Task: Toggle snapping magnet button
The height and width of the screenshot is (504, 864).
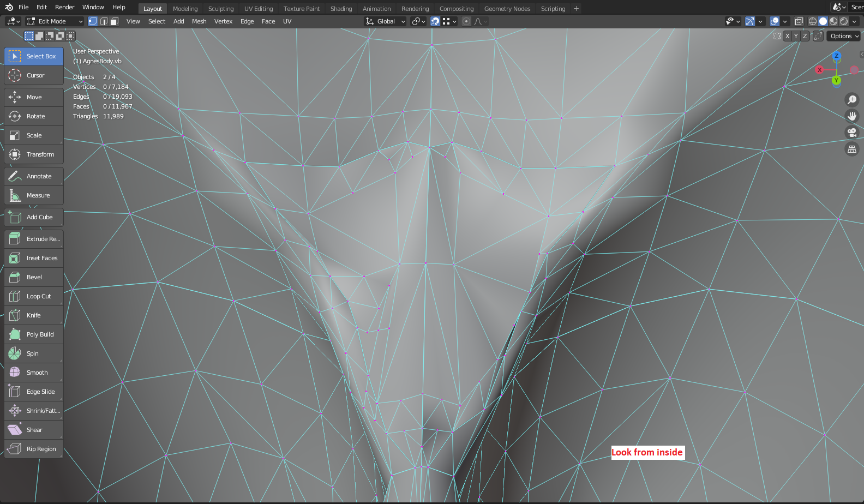Action: click(435, 21)
